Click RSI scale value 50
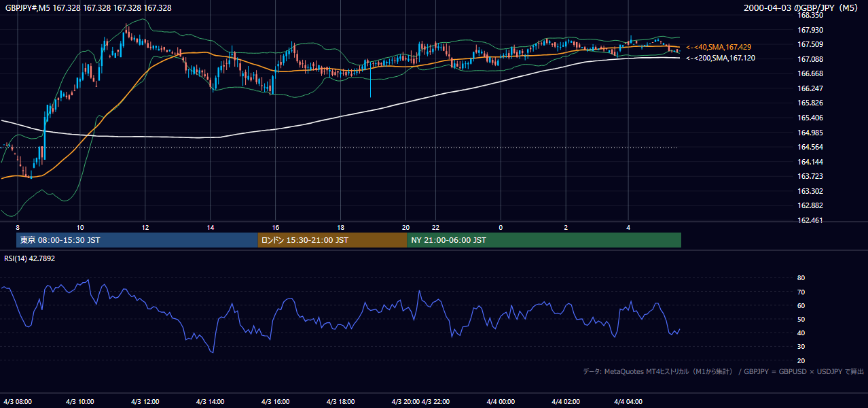Viewport: 868px width, 408px height. click(801, 319)
